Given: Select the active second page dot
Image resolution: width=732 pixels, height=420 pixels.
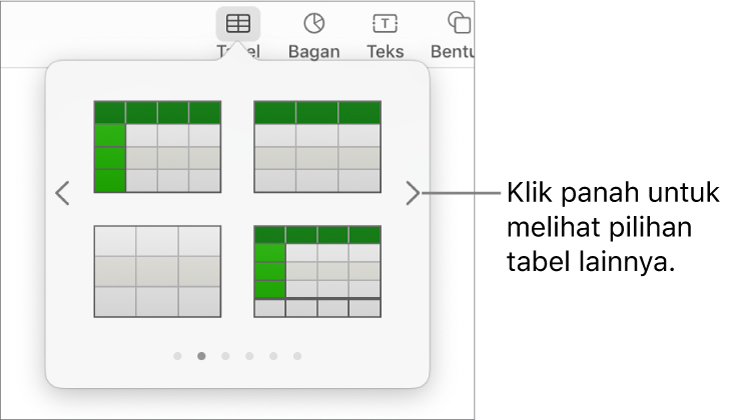Looking at the screenshot, I should pos(201,356).
